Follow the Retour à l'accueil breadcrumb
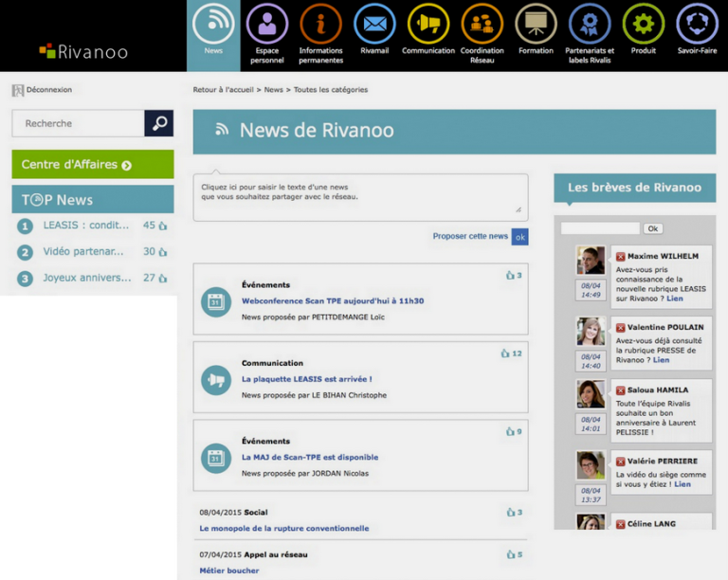 pos(224,90)
